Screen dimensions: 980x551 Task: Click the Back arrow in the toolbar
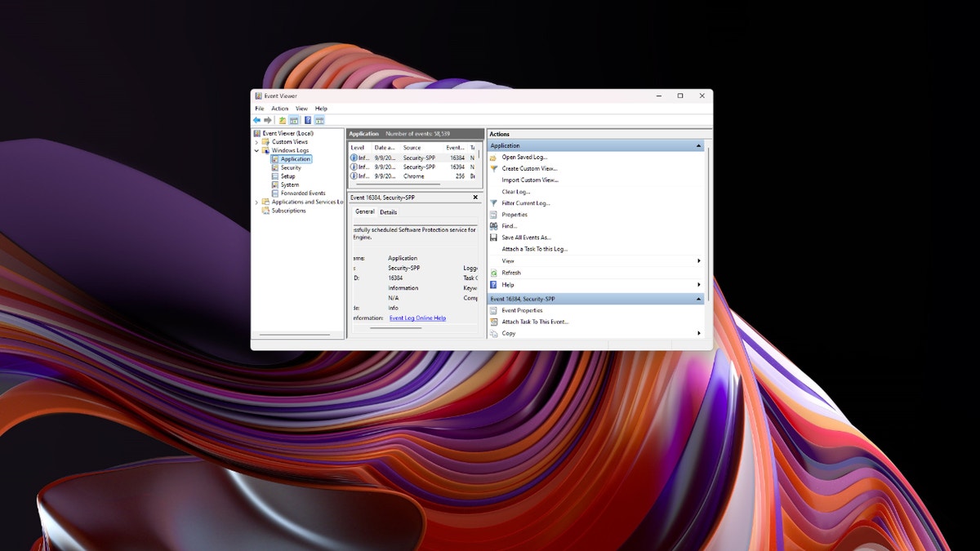(x=256, y=120)
